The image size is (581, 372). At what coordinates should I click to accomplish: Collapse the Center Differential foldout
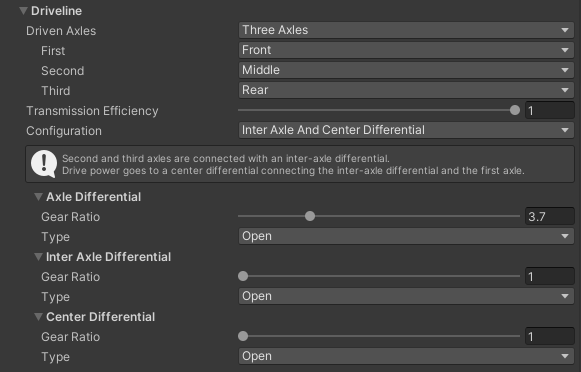pyautogui.click(x=38, y=317)
